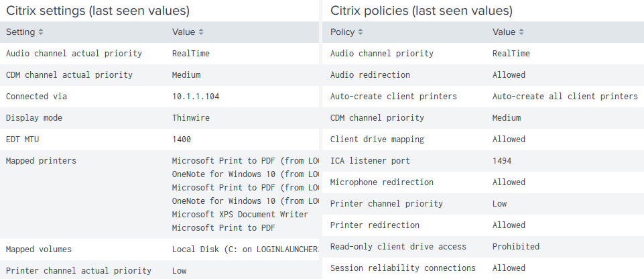Sort settings table by Setting column icon
Screen dimensions: 644x279
[x=41, y=32]
